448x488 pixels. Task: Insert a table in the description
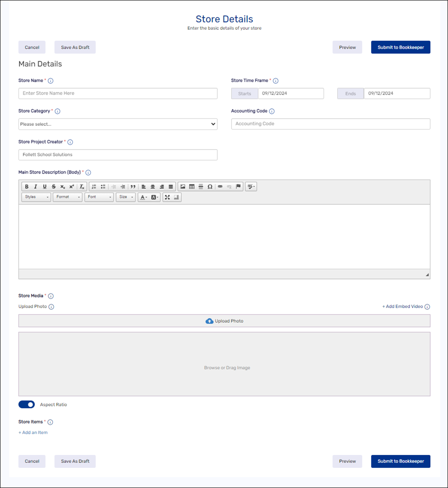click(x=192, y=187)
